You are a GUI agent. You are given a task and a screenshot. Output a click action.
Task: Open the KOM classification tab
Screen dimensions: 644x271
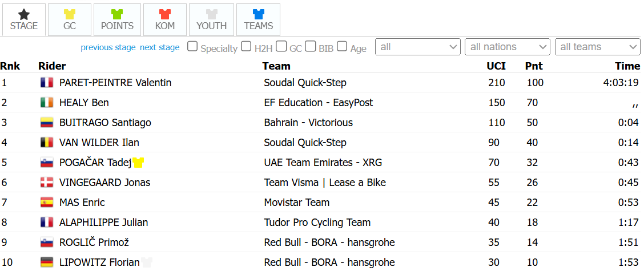pos(165,20)
